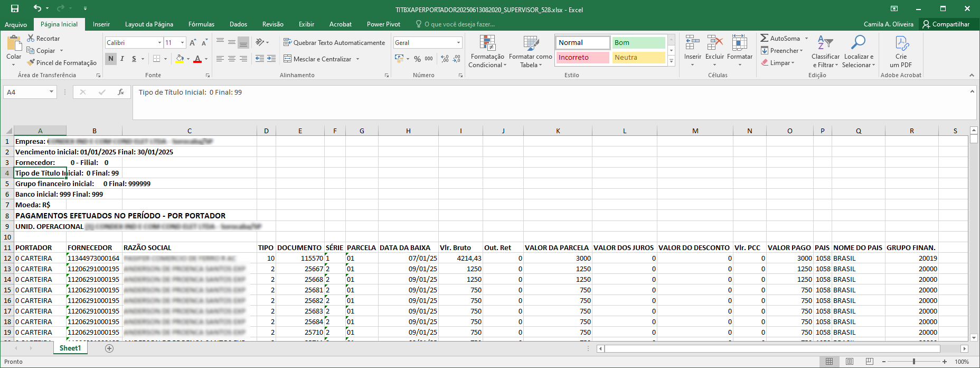Cut the selection with Recortar
This screenshot has height=368, width=980.
coord(43,39)
